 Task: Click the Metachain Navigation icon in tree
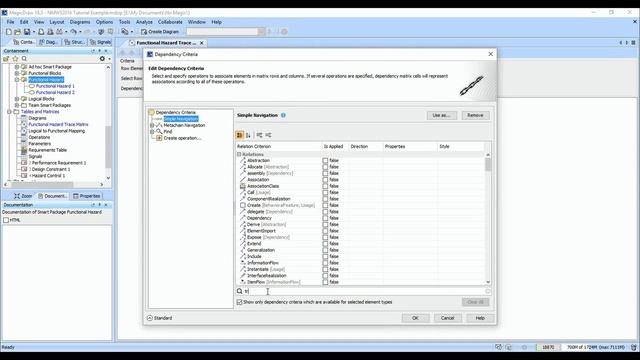(x=159, y=125)
